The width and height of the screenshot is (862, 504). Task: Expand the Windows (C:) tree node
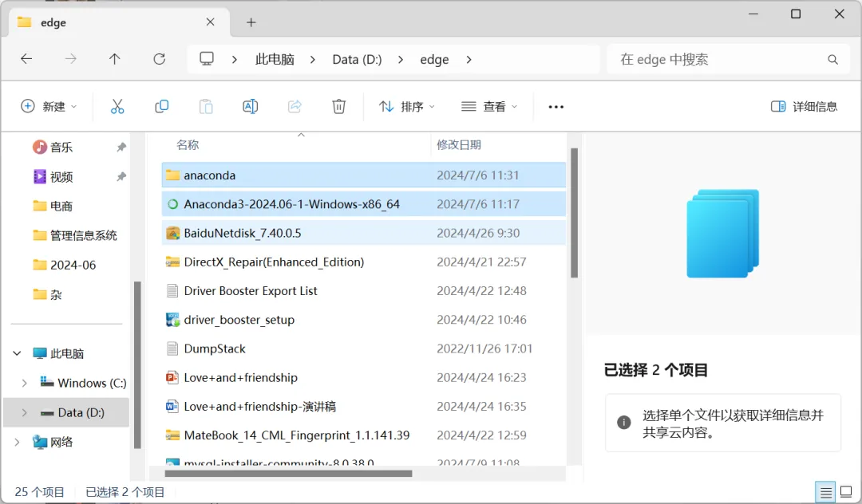[x=24, y=384]
